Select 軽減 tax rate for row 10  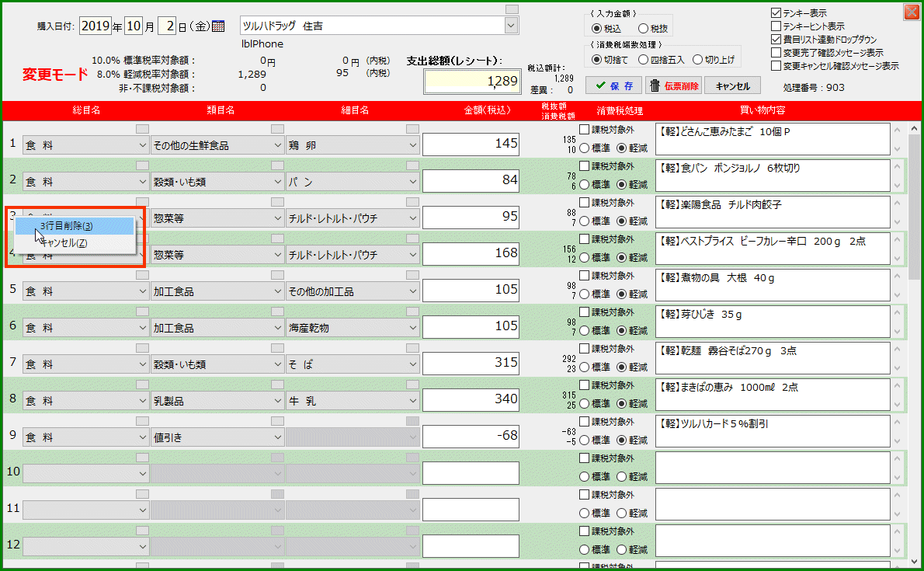[621, 477]
